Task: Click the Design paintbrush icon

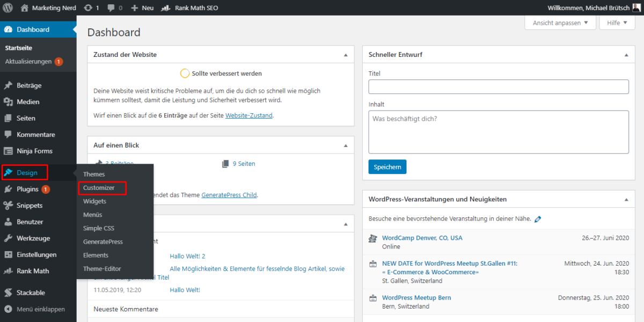Action: (8, 172)
